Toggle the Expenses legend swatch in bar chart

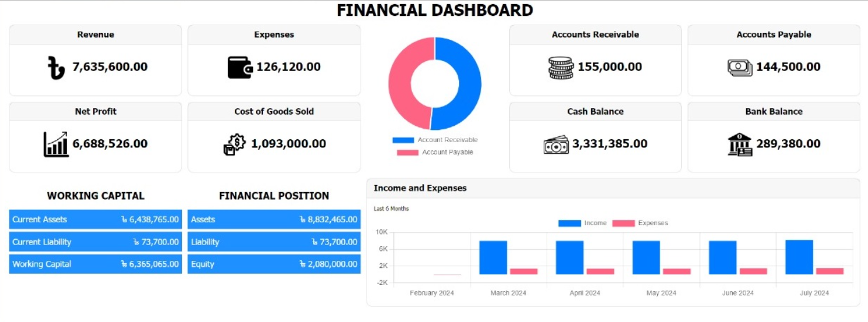[623, 223]
